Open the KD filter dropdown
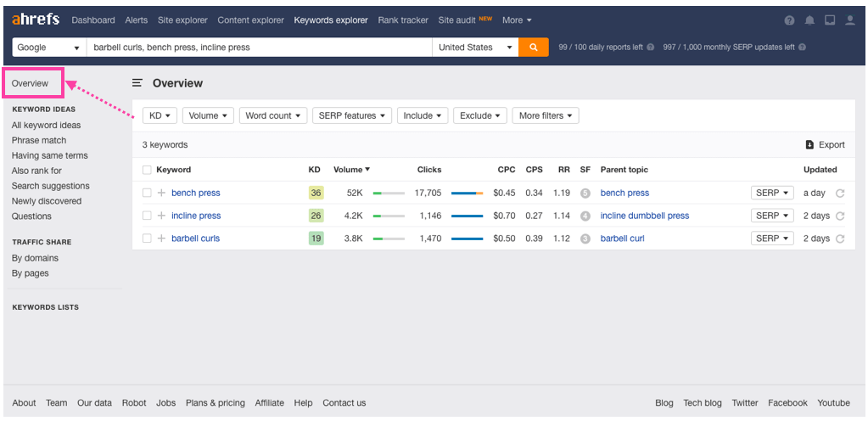Screen dimensions: 868x421 (x=160, y=115)
